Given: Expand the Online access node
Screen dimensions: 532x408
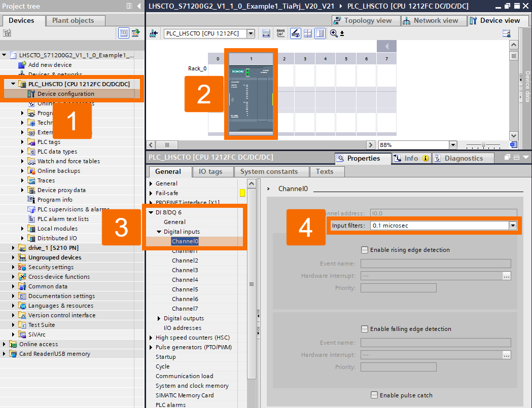Looking at the screenshot, I should tap(4, 344).
